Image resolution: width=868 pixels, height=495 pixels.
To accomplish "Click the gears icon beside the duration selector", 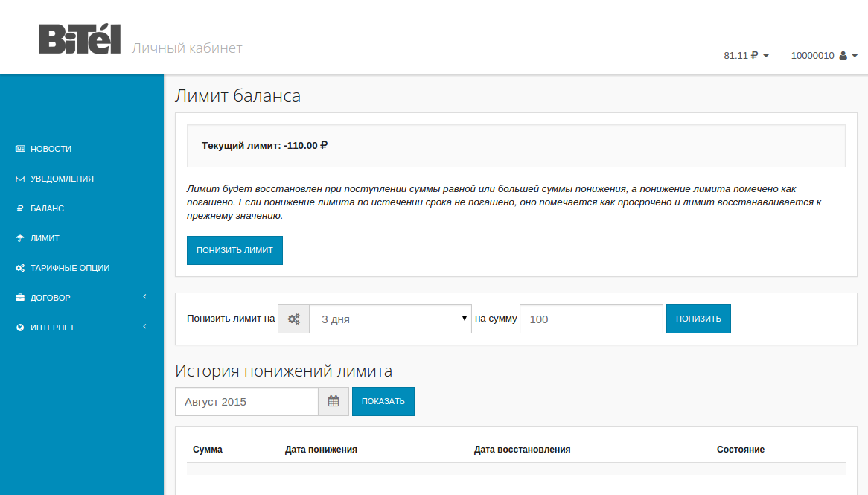I will (x=293, y=319).
